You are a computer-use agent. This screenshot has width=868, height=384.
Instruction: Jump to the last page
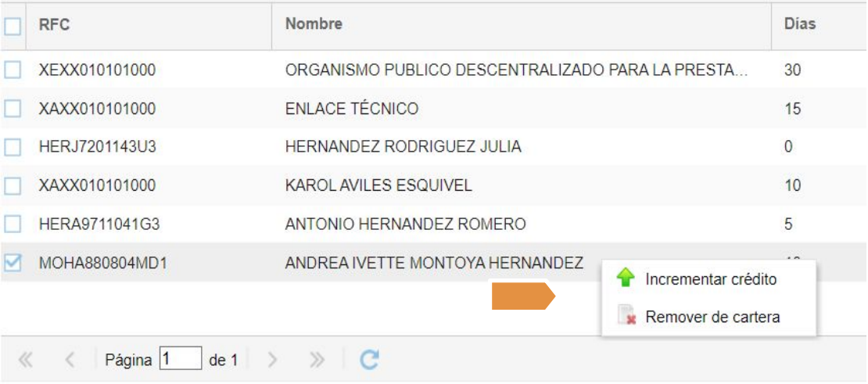pyautogui.click(x=317, y=360)
